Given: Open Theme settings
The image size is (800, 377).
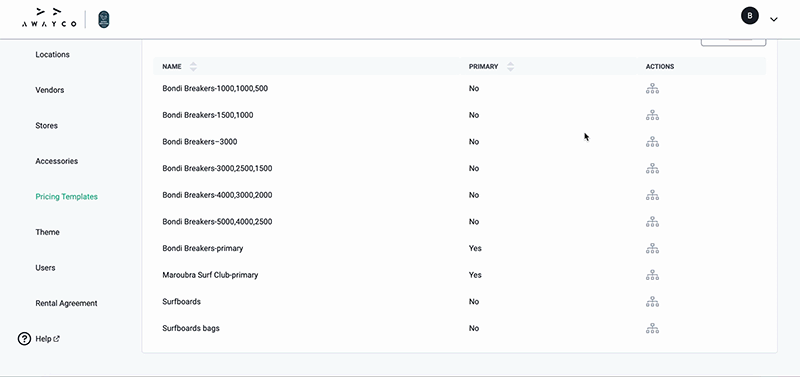Looking at the screenshot, I should click(x=47, y=232).
